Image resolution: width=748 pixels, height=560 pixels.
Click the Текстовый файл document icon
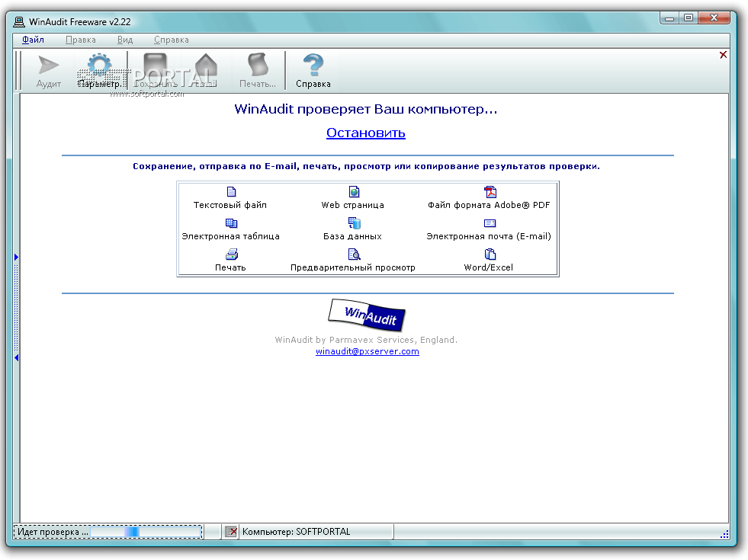click(x=231, y=191)
